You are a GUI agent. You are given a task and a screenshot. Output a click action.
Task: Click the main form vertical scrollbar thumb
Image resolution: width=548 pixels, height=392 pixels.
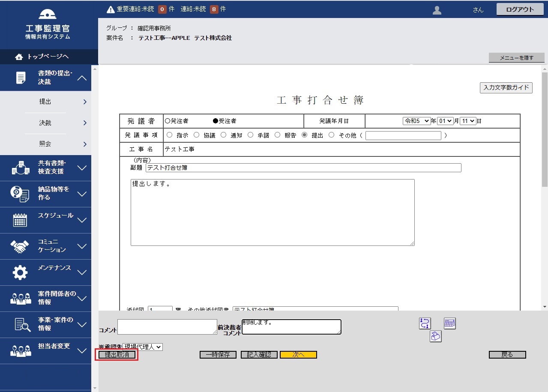(545, 129)
